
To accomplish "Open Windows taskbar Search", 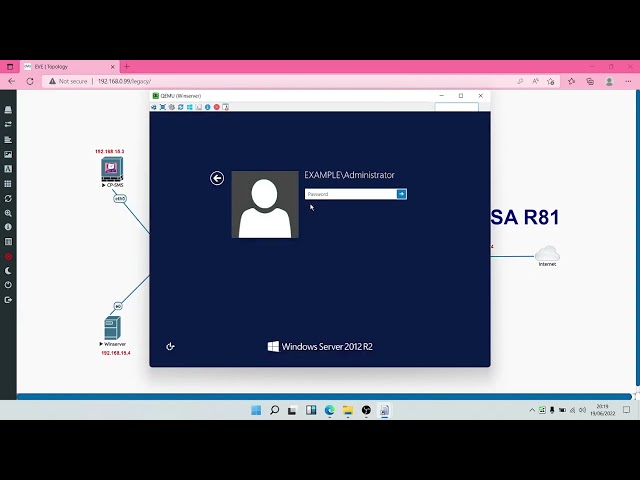I will [x=274, y=410].
